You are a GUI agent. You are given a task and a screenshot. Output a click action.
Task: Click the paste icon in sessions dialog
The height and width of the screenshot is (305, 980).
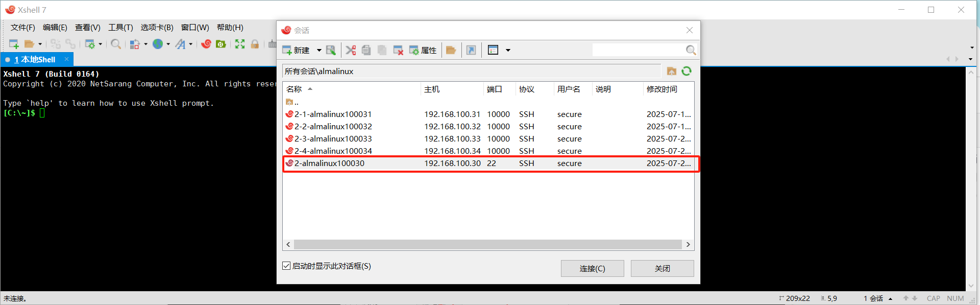[382, 50]
